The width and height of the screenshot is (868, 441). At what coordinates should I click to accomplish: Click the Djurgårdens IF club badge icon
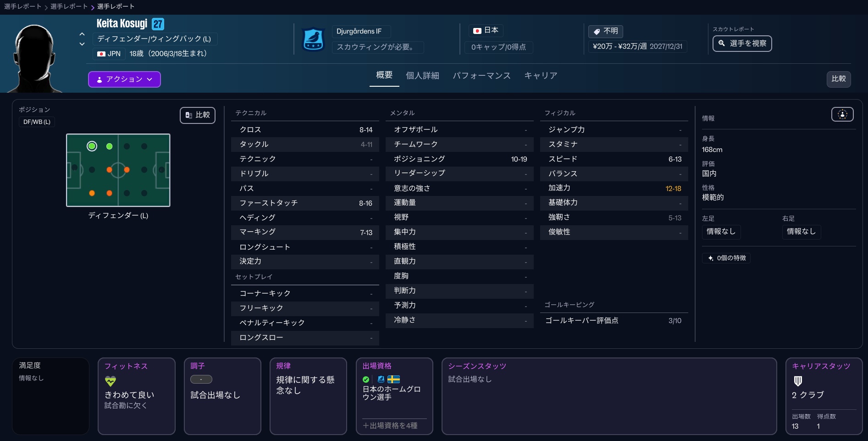(314, 39)
